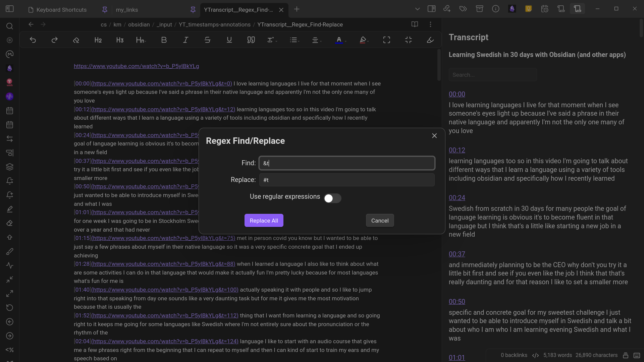
Task: Click the 00:24 transcript timestamp link
Action: click(x=457, y=198)
